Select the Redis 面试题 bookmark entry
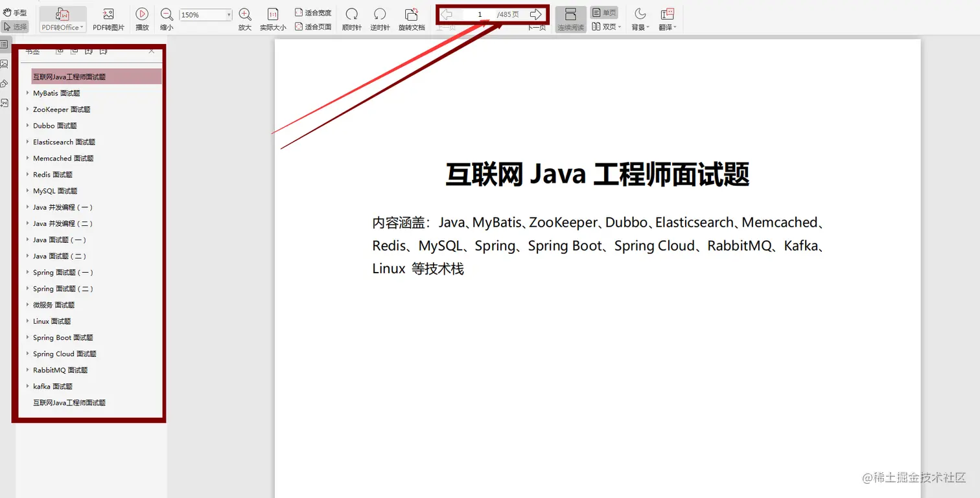The image size is (980, 498). pyautogui.click(x=53, y=174)
